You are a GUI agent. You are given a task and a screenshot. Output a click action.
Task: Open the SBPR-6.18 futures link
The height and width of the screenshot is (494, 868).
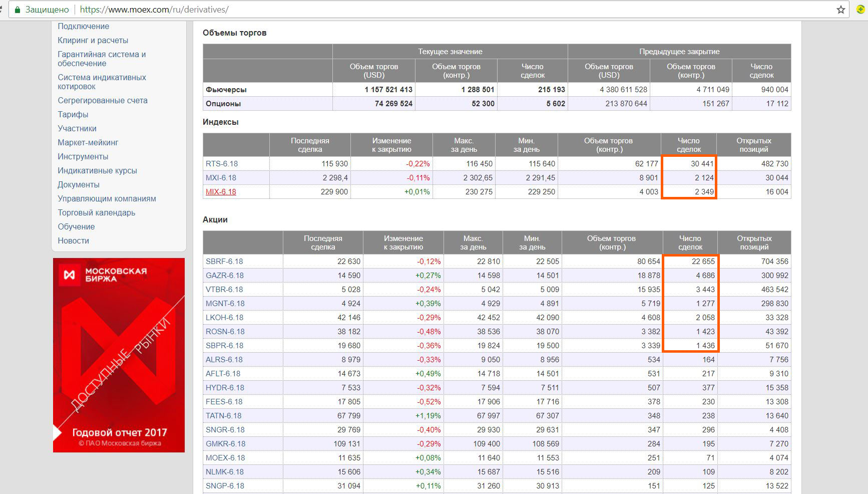(x=224, y=345)
